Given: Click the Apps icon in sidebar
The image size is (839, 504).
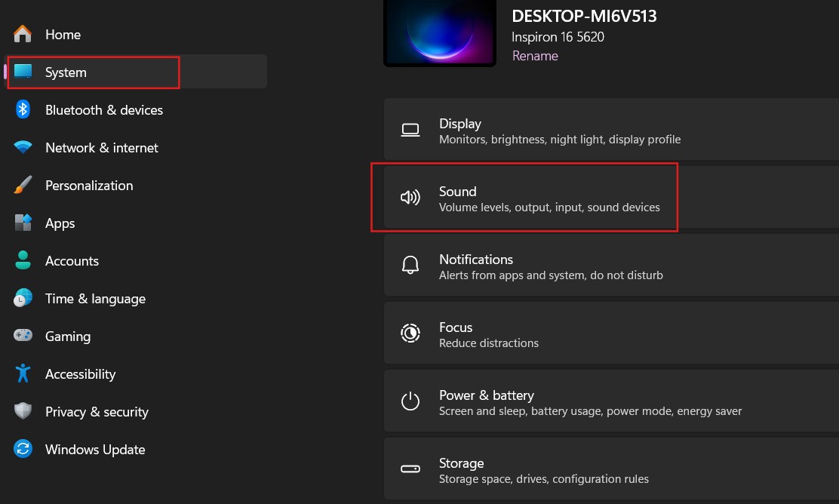Looking at the screenshot, I should pyautogui.click(x=23, y=223).
